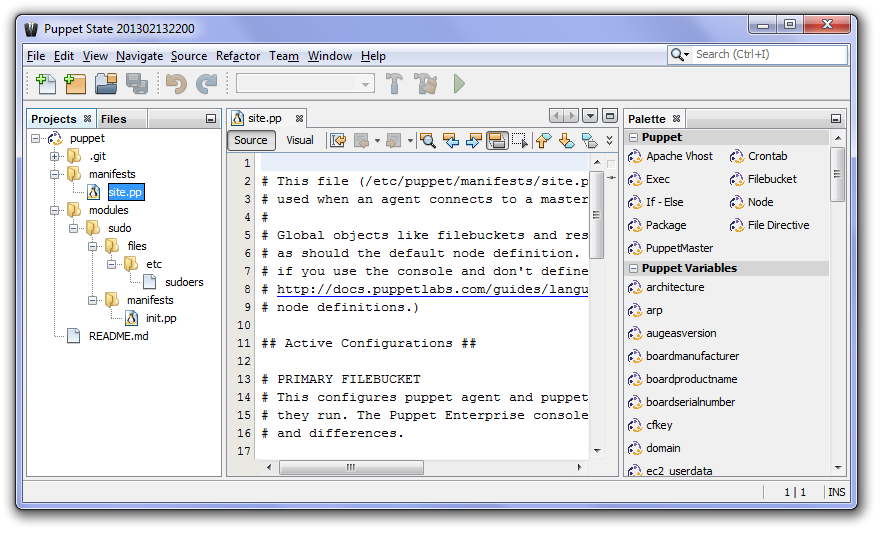The image size is (881, 538).
Task: Click the editor horizontal scrollbar thumb
Action: coord(351,467)
